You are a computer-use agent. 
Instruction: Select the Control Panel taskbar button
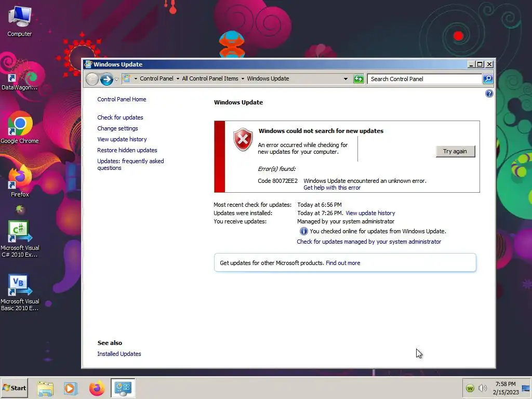(123, 388)
